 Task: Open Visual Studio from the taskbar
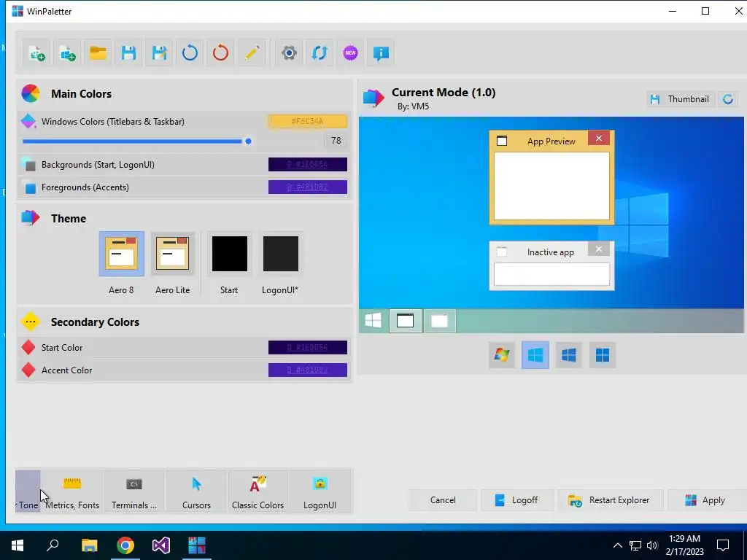pyautogui.click(x=161, y=545)
